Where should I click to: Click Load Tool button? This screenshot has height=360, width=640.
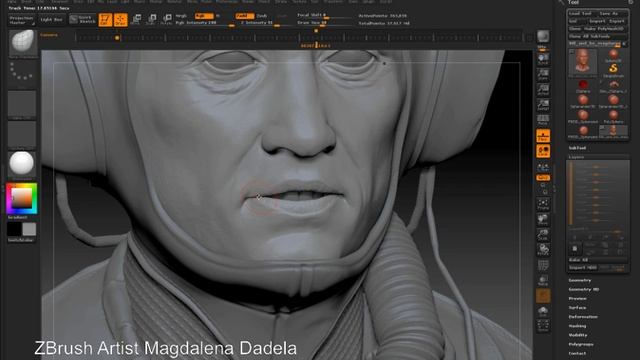[x=581, y=13]
